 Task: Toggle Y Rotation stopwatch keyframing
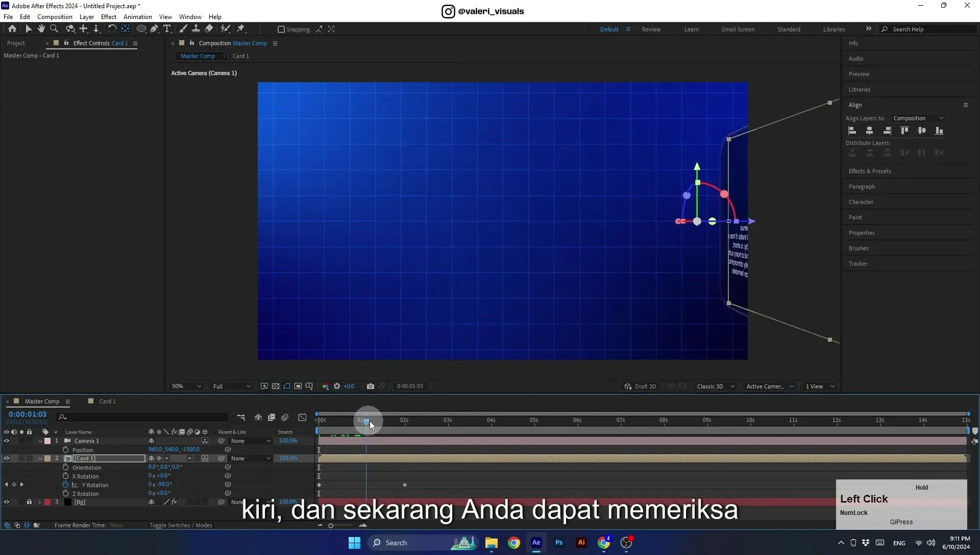[x=65, y=485]
